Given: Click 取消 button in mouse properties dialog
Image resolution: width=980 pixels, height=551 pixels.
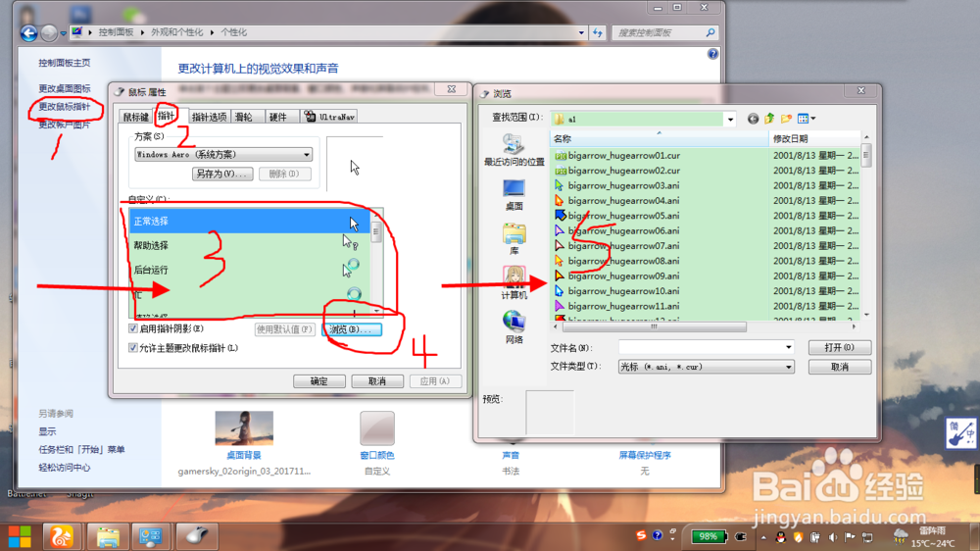Looking at the screenshot, I should (x=377, y=380).
